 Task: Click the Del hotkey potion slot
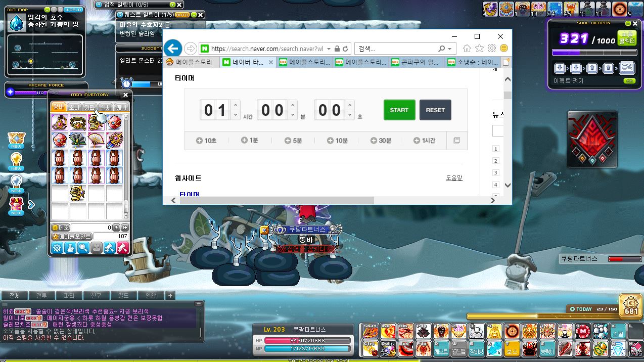click(388, 348)
